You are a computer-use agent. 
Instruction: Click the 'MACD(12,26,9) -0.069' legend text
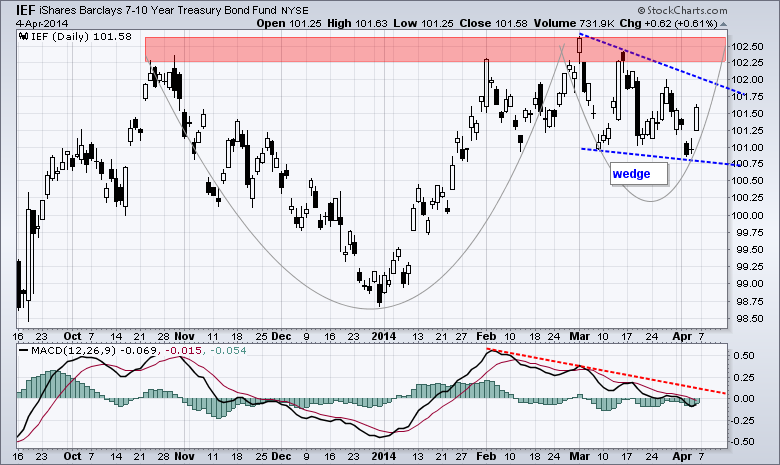[x=94, y=351]
